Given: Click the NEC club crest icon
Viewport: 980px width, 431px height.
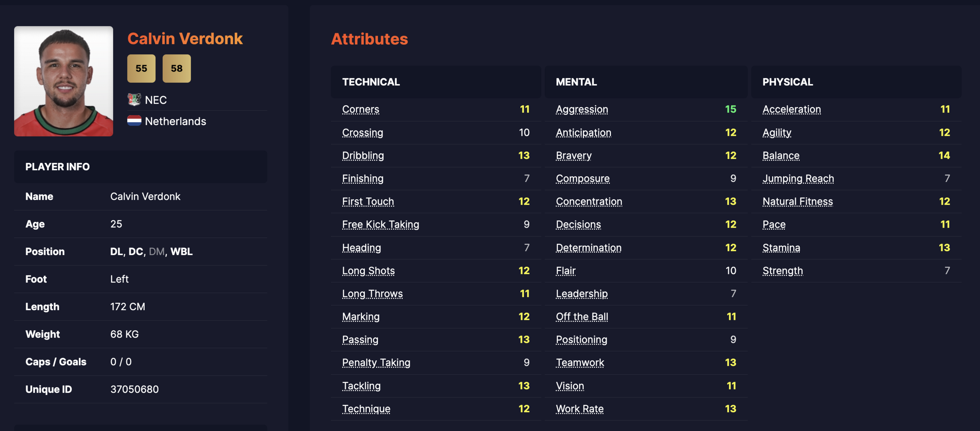Looking at the screenshot, I should click(134, 100).
